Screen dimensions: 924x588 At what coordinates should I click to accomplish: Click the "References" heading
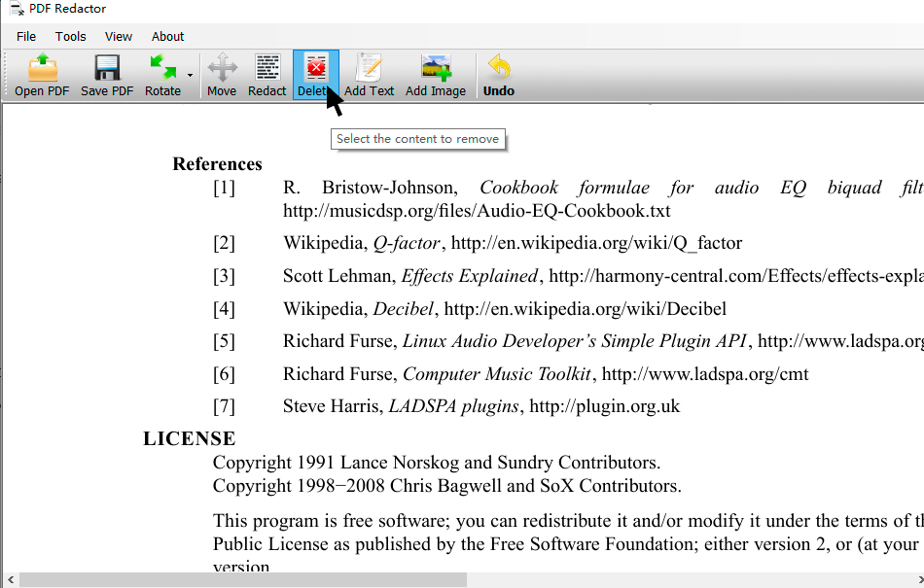click(218, 164)
